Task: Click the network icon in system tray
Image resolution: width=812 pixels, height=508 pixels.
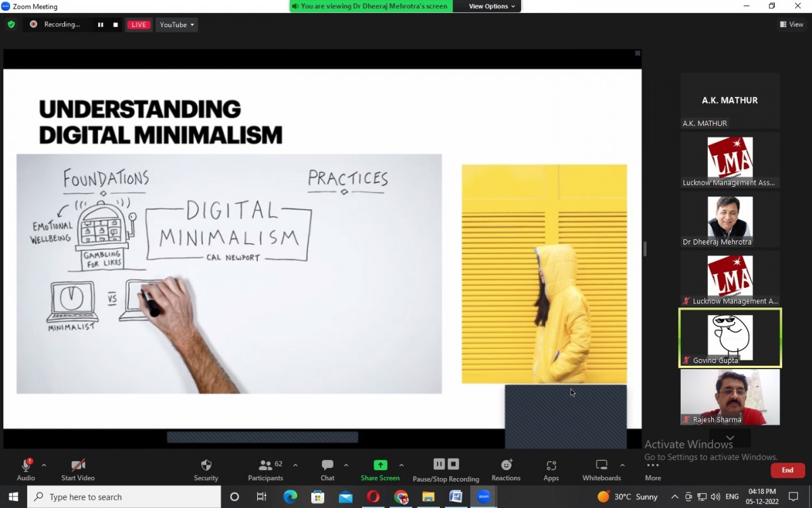Action: (x=702, y=496)
